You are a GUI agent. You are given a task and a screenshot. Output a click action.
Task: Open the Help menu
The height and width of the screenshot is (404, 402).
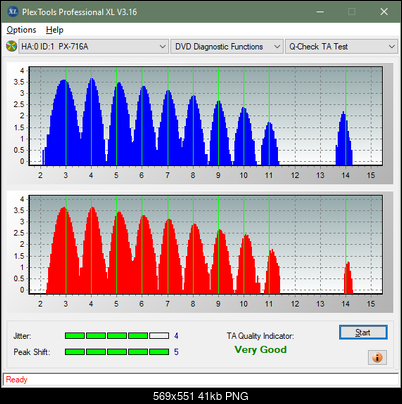point(55,30)
